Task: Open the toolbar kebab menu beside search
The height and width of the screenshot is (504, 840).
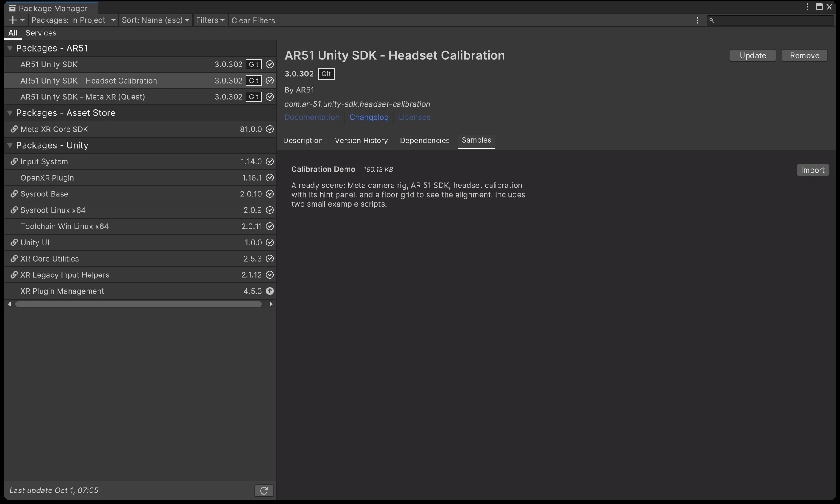Action: 698,20
